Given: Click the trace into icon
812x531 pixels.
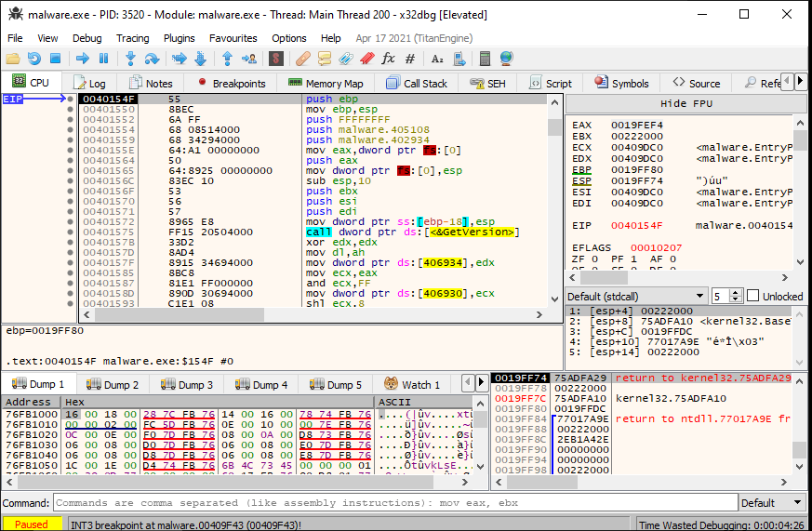Looking at the screenshot, I should tap(180, 59).
